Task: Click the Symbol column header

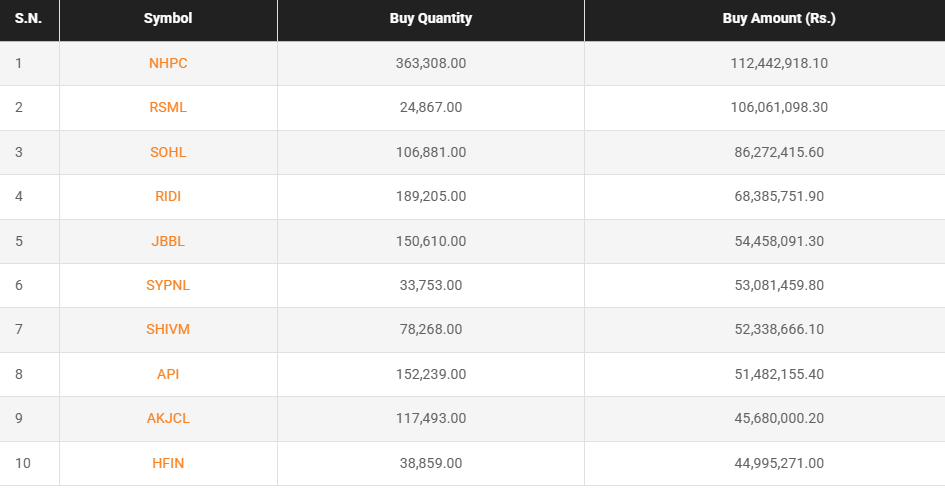Action: (168, 19)
